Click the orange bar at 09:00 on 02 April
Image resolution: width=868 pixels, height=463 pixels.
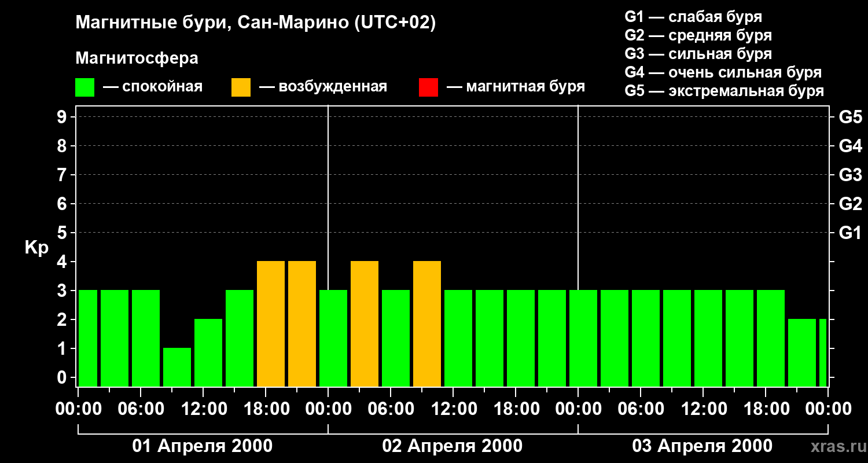(x=427, y=324)
